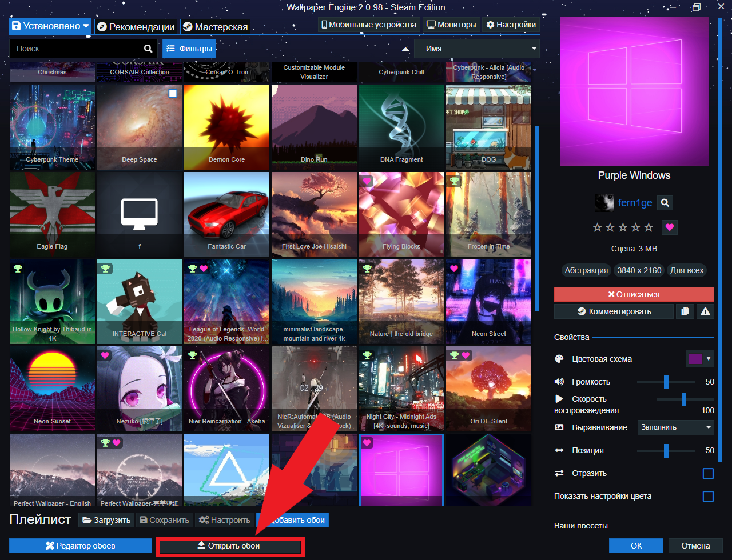Tick the checkbox on Deep Space thumbnail
The height and width of the screenshot is (560, 732).
pos(173,93)
